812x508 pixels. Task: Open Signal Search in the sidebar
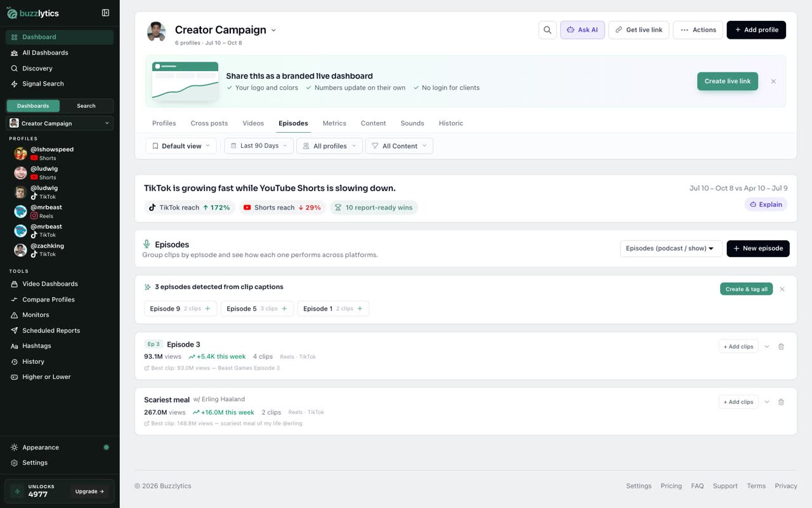pos(60,84)
